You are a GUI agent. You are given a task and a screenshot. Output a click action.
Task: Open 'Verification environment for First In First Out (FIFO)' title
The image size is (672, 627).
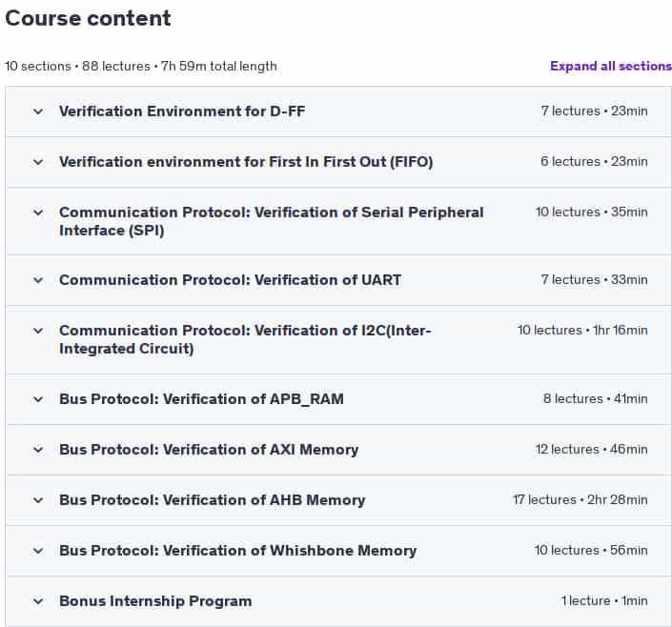[x=246, y=162]
